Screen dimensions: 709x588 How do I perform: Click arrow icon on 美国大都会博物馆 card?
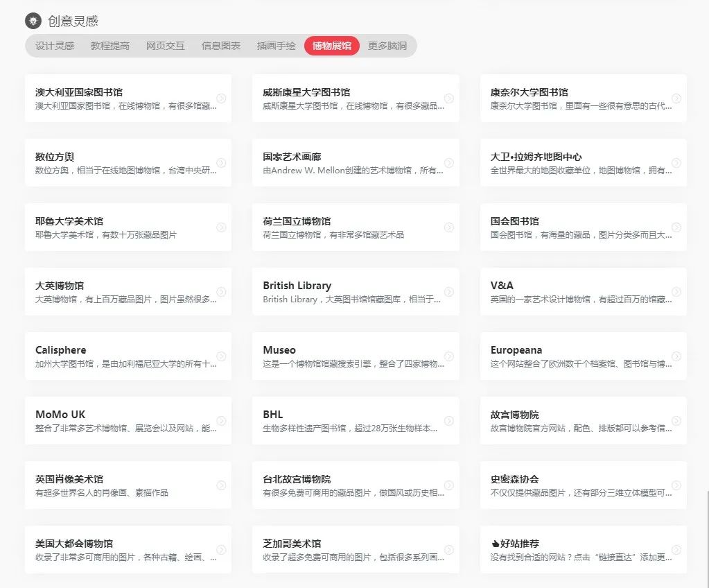click(x=221, y=550)
